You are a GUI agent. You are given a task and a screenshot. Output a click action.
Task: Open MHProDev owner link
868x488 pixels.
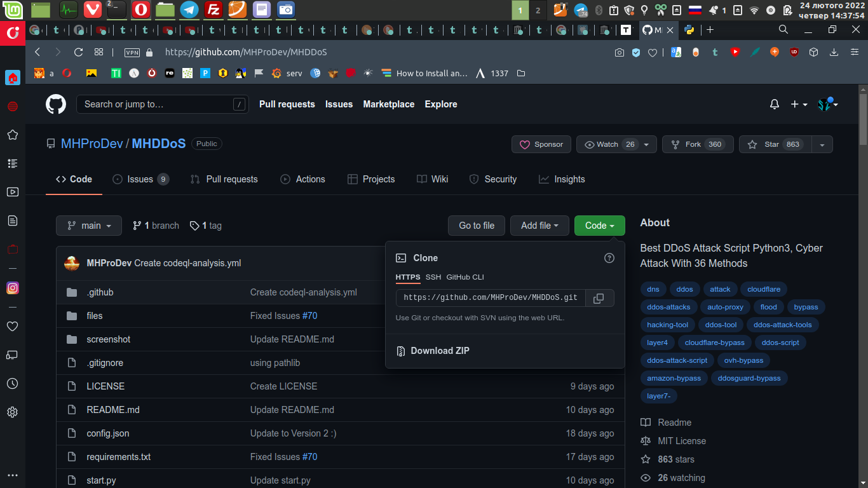(x=92, y=144)
